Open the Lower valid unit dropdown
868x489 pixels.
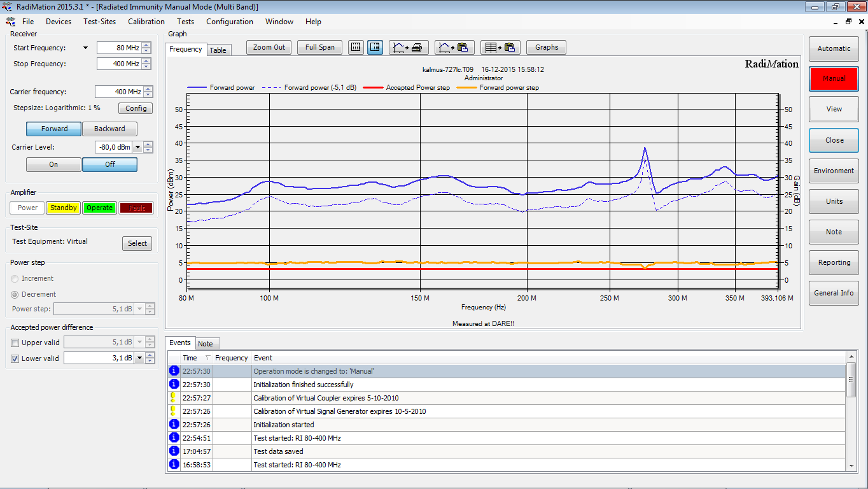click(139, 358)
